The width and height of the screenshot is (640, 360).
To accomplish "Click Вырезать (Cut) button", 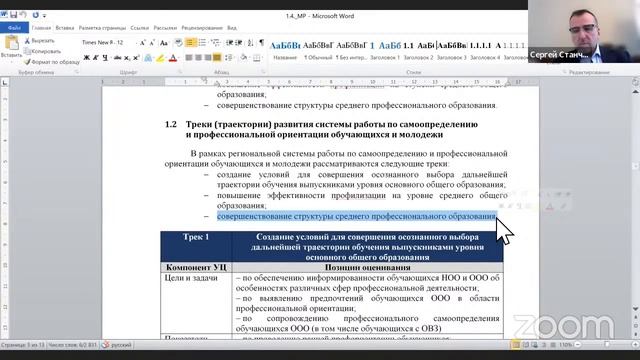I will tap(39, 41).
